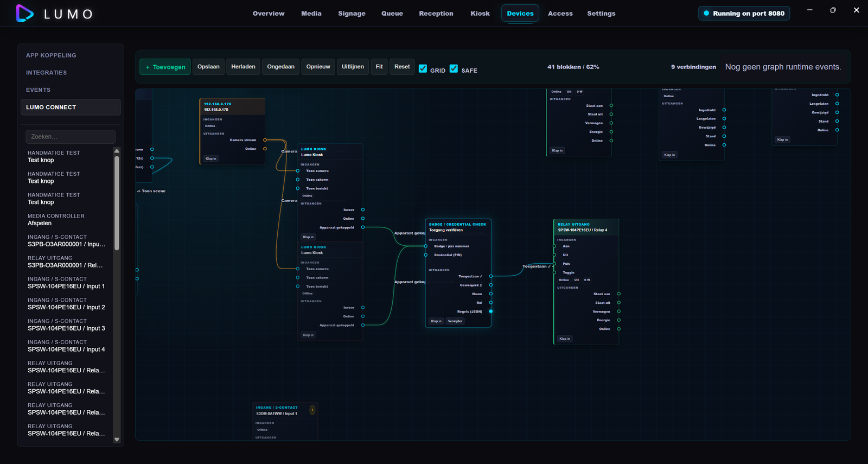Click the LUMO logo icon
The width and height of the screenshot is (868, 464).
[25, 13]
